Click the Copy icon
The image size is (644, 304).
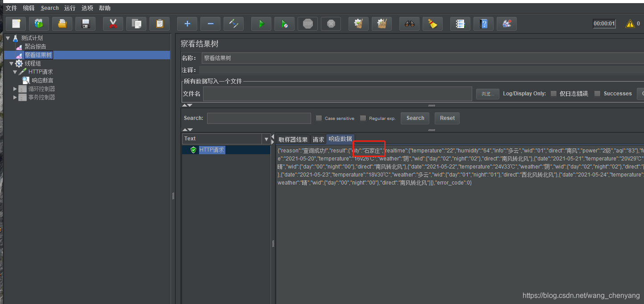point(137,24)
